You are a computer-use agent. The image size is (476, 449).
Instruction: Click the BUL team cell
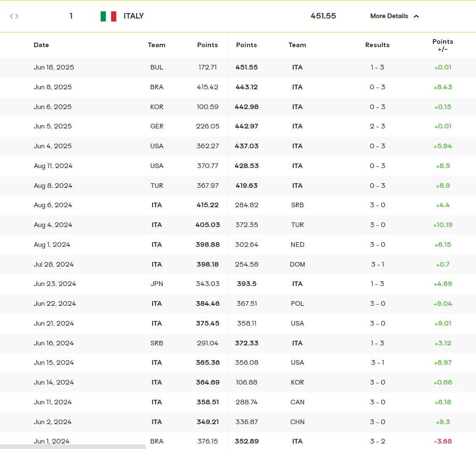tap(157, 67)
